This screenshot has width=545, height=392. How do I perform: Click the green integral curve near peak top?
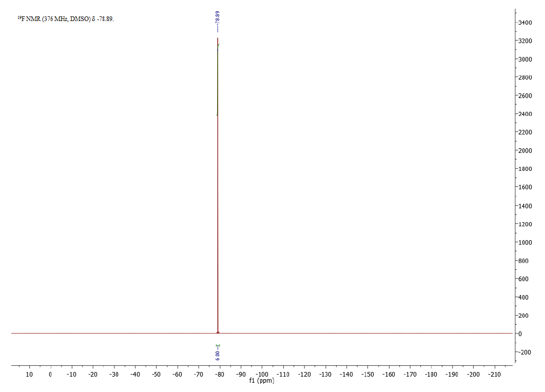pyautogui.click(x=219, y=46)
